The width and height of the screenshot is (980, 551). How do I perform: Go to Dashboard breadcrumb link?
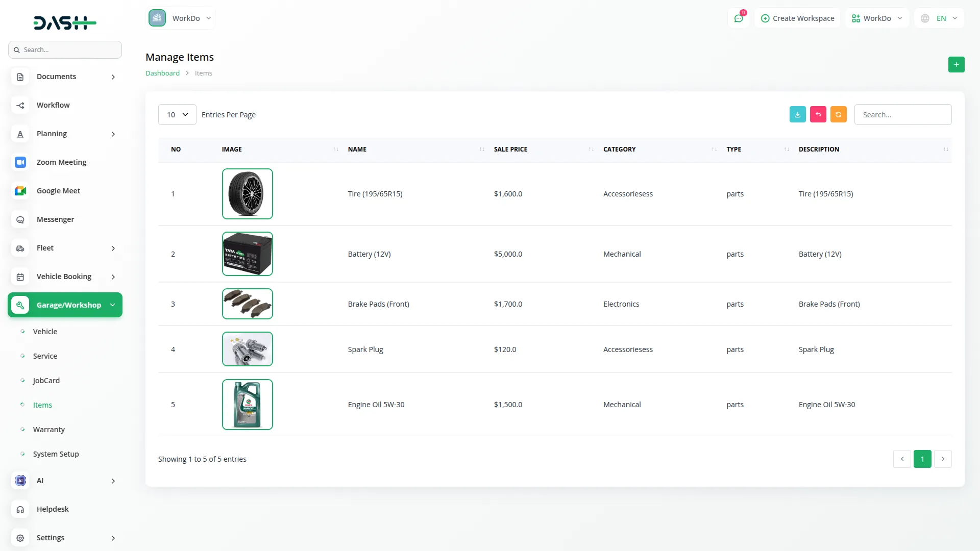coord(162,73)
